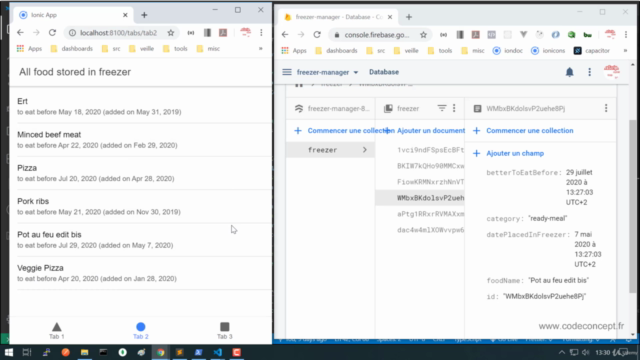Close the Ionic App browser tab
This screenshot has height=360, width=640.
[x=125, y=15]
